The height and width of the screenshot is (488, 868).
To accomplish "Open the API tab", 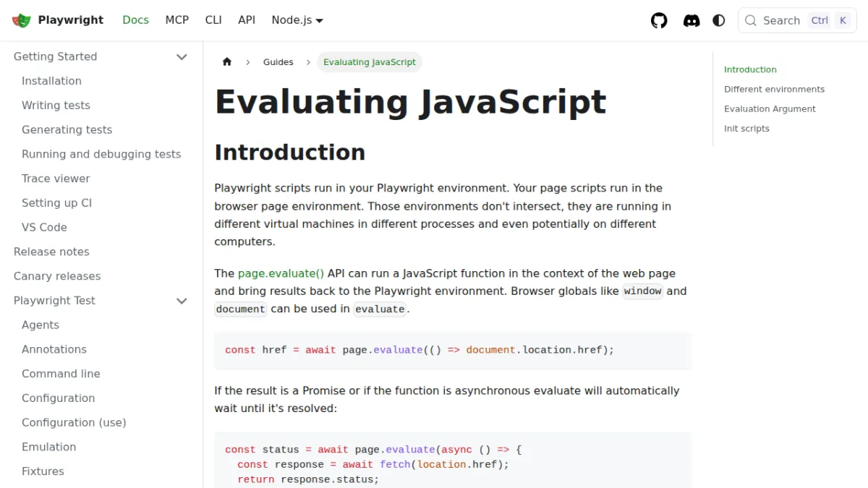I will [247, 20].
